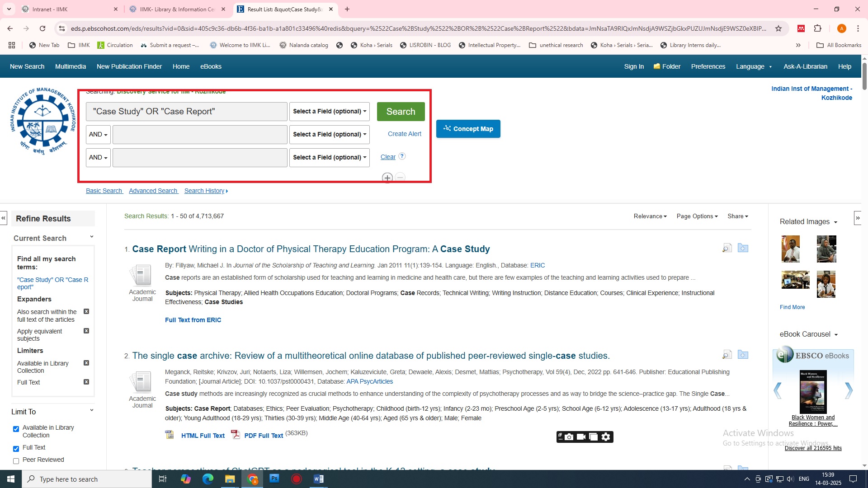This screenshot has width=868, height=488.
Task: Open first Select a Field dropdown
Action: pos(329,112)
